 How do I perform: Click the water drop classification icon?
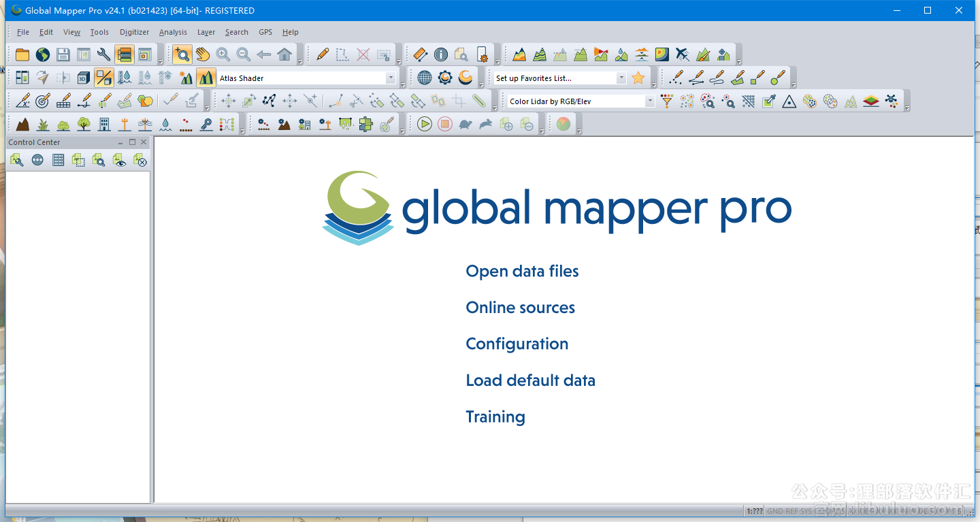click(165, 125)
